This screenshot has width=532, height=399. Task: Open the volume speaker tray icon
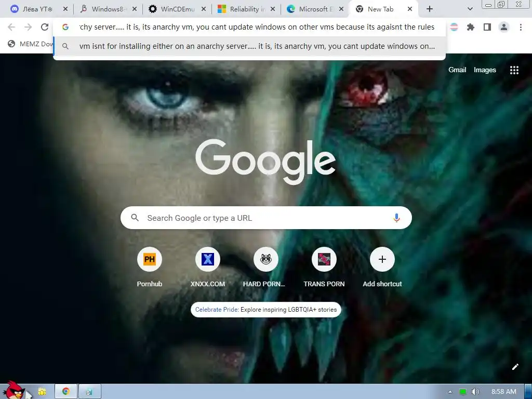[x=475, y=392]
